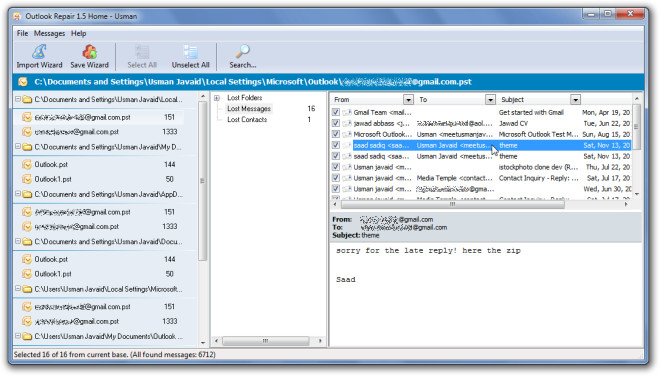Click the greyed Select All toolbar button

pyautogui.click(x=142, y=57)
